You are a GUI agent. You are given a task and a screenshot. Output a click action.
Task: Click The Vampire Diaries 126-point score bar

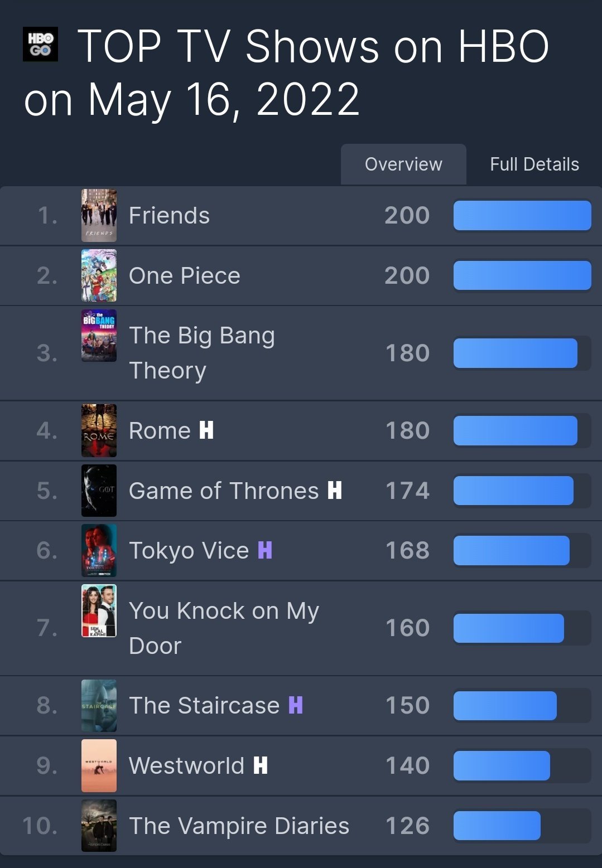coord(497,826)
